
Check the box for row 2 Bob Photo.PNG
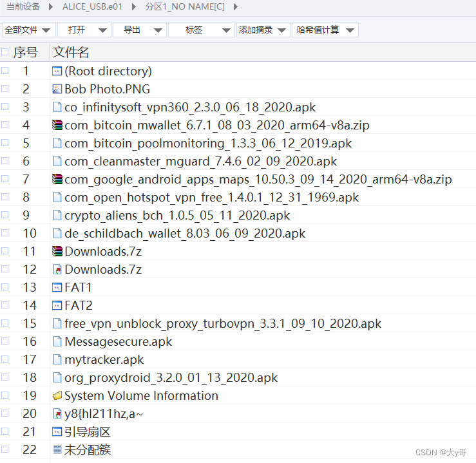click(x=5, y=89)
